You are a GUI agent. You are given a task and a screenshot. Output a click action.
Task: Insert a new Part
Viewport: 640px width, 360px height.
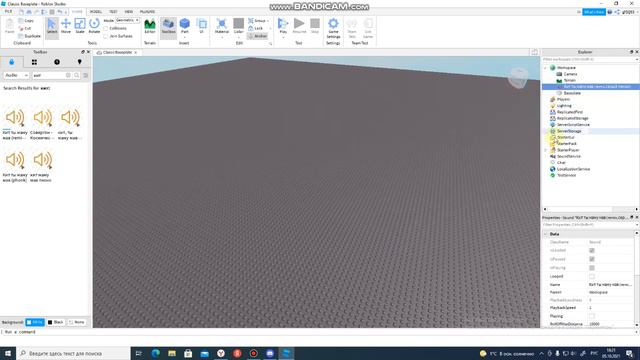pyautogui.click(x=185, y=27)
